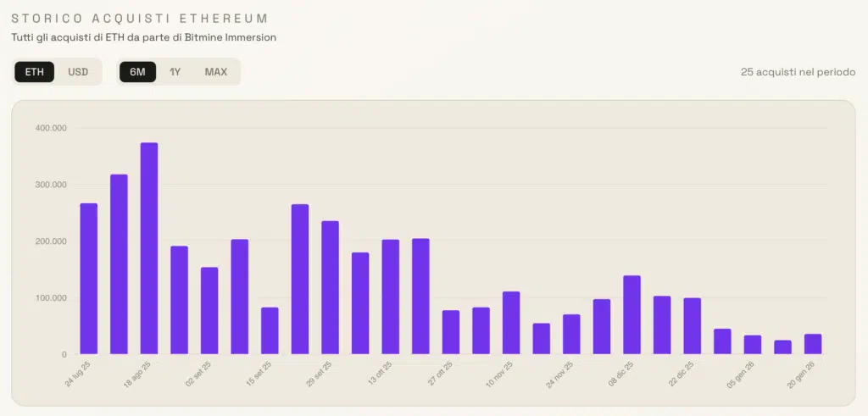Click the 13 ott 25 bar
Viewport: 868px width, 416px height.
(391, 297)
